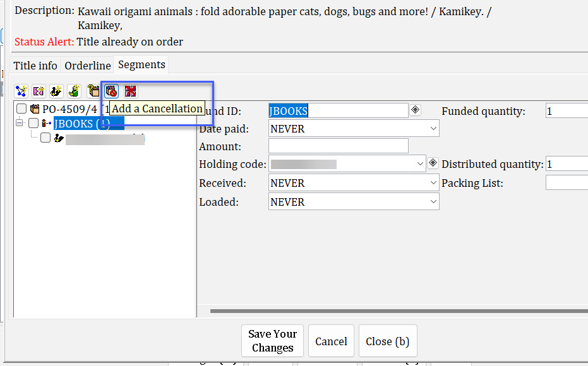This screenshot has width=588, height=366.
Task: Click the Save Your Changes button
Action: point(272,341)
